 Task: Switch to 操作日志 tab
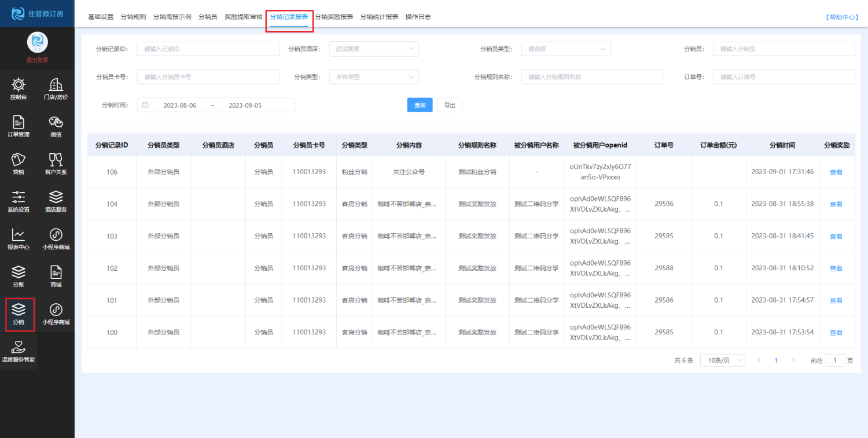click(418, 17)
